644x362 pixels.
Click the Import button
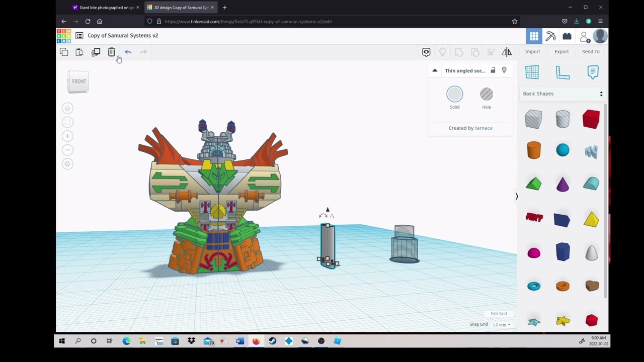tap(532, 52)
